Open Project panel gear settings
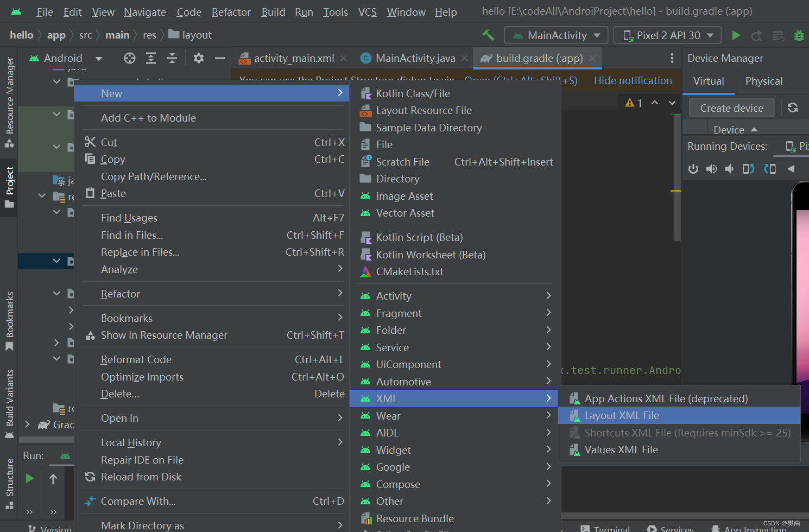The height and width of the screenshot is (532, 809). [199, 58]
